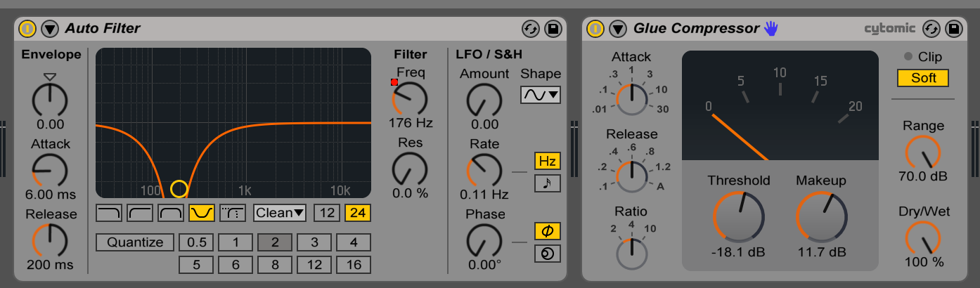Click the Threshold knob
Image resolution: width=980 pixels, height=288 pixels.
pos(737,217)
